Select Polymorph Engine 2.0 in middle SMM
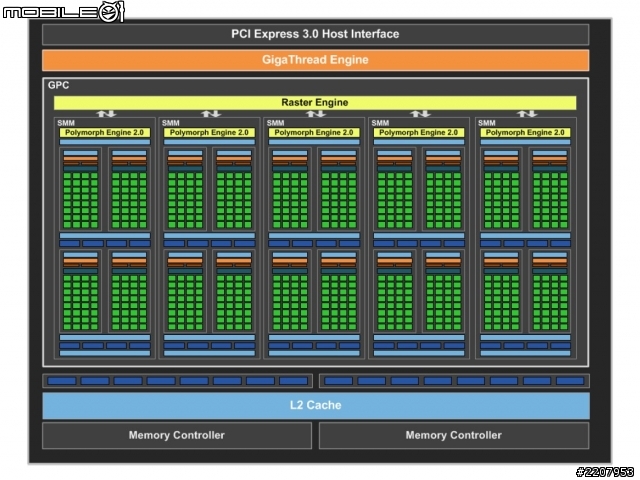The image size is (640, 480). coord(314,133)
